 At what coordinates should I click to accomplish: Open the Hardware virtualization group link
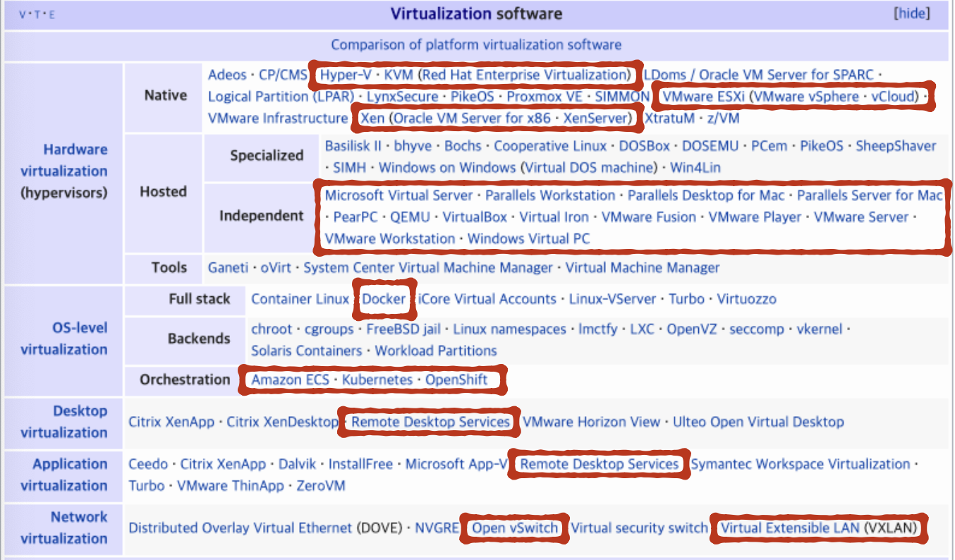(x=64, y=160)
